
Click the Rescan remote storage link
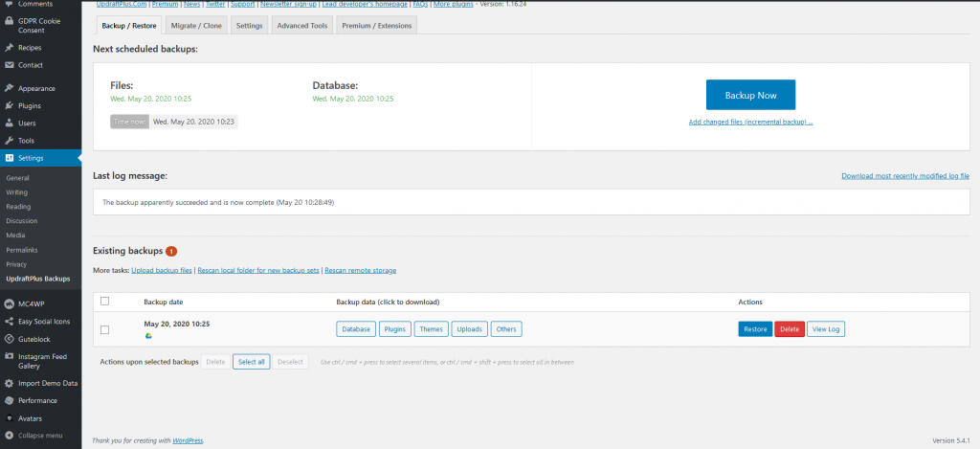tap(361, 270)
